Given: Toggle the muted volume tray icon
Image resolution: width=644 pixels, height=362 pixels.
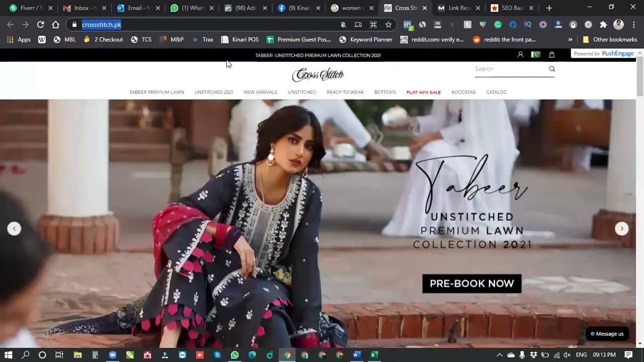Looking at the screenshot, I should coord(568,355).
